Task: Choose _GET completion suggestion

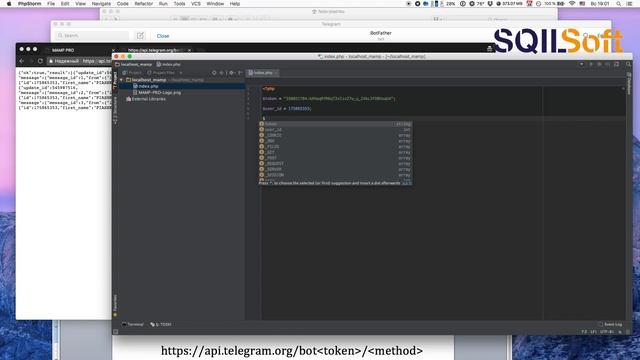Action: tap(335, 152)
